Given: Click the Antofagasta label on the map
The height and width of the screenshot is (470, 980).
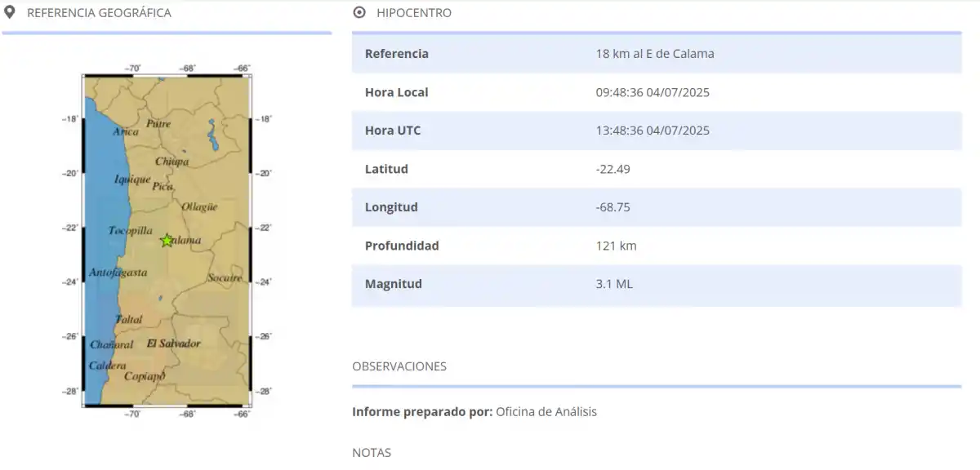Looking at the screenshot, I should [x=121, y=273].
